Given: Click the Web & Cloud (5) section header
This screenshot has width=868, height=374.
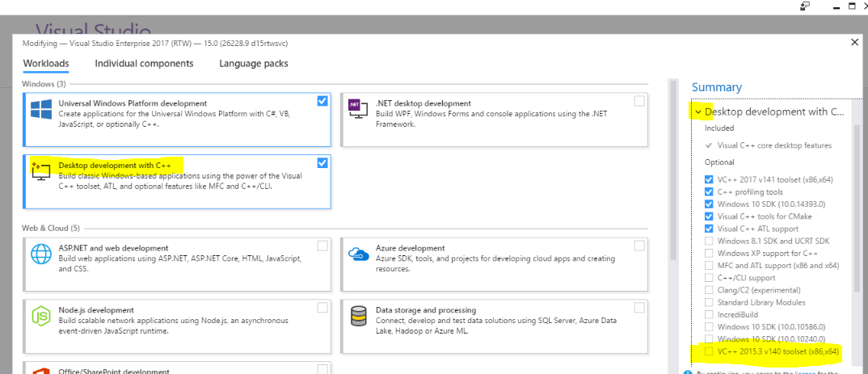Looking at the screenshot, I should pos(51,228).
